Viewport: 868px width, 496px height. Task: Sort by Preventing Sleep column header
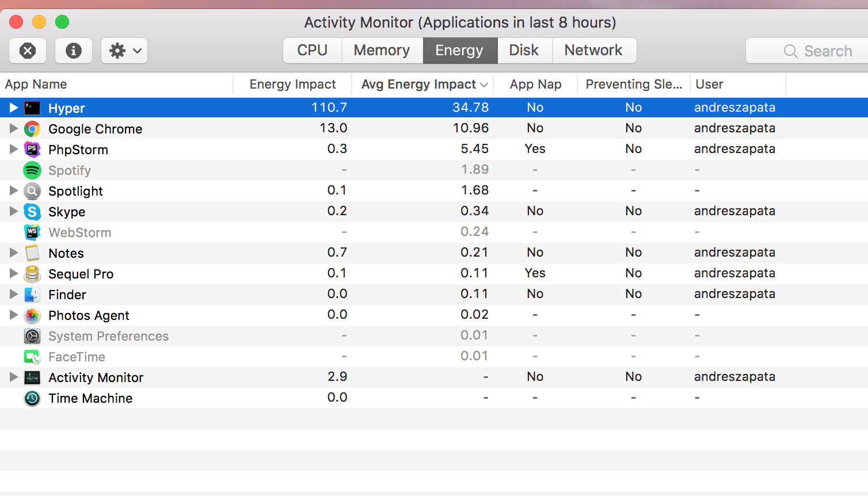[634, 85]
